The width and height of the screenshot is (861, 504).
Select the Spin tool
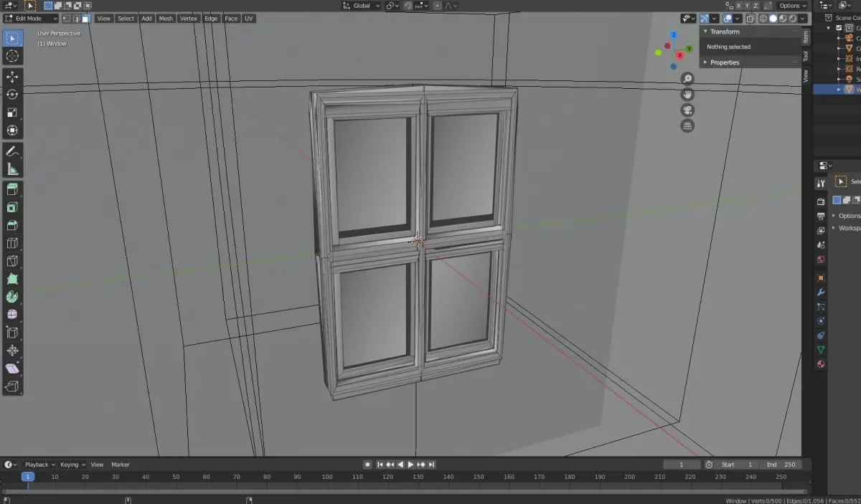coord(13,297)
